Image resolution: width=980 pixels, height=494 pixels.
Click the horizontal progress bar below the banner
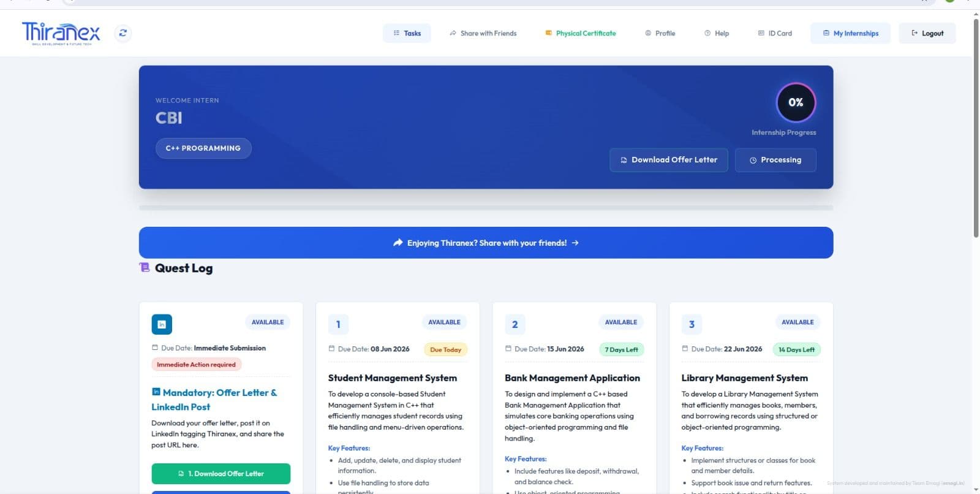tap(486, 208)
